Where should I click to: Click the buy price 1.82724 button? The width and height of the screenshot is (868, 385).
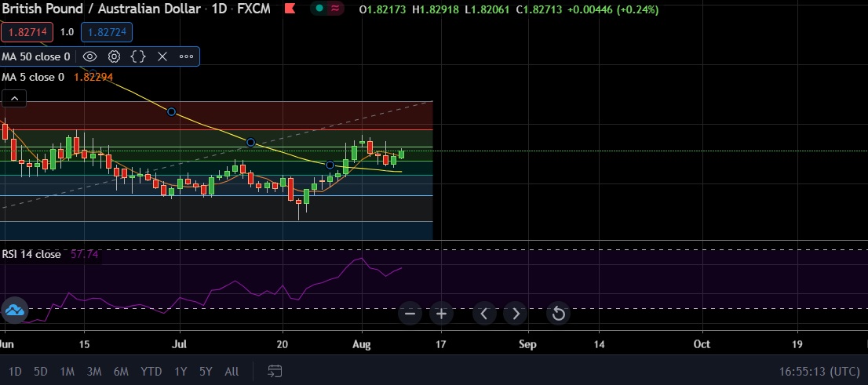(x=107, y=32)
